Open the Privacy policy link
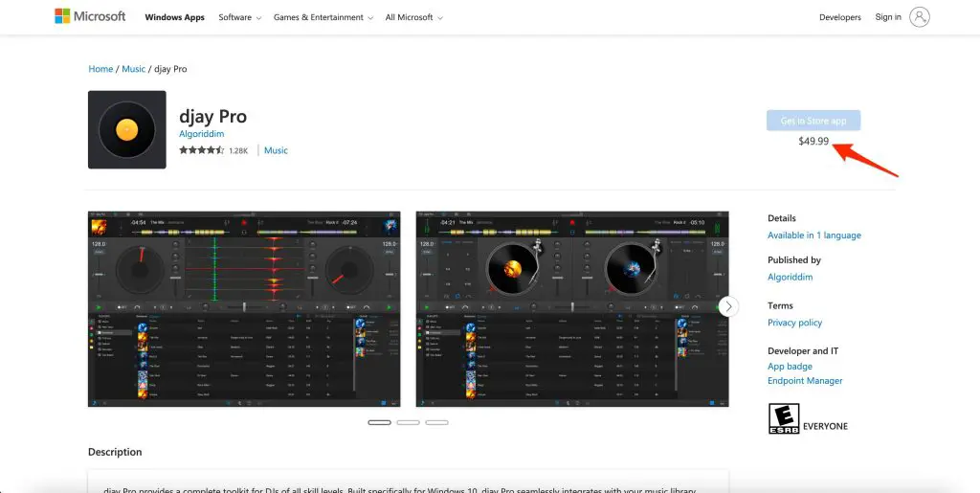980x493 pixels. point(795,323)
